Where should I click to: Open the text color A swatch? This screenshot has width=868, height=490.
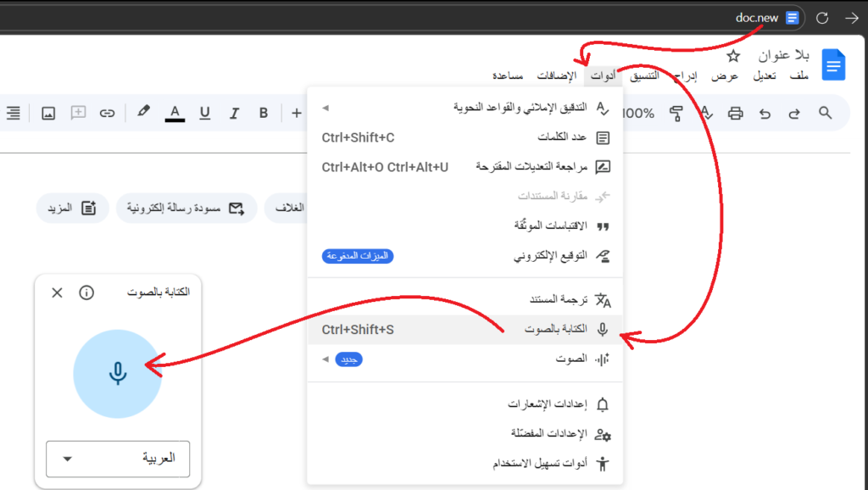point(175,113)
